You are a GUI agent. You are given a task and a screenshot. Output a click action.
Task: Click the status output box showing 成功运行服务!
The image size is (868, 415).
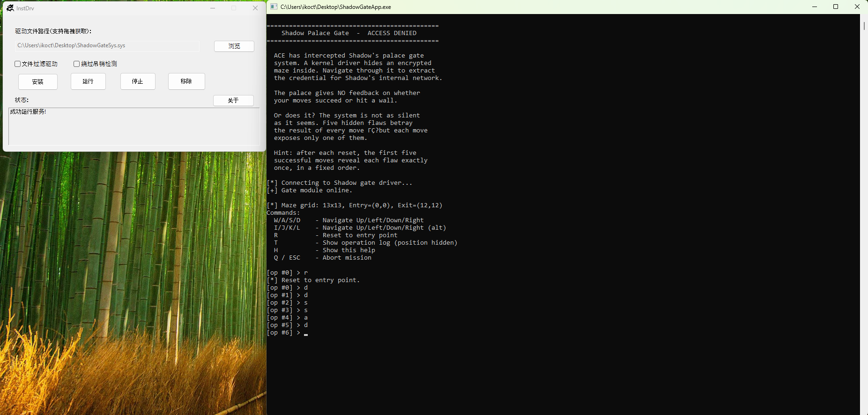pyautogui.click(x=134, y=126)
